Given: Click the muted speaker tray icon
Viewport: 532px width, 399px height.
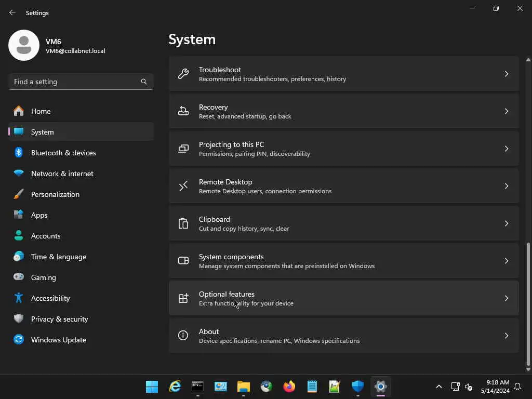Looking at the screenshot, I should (x=469, y=387).
